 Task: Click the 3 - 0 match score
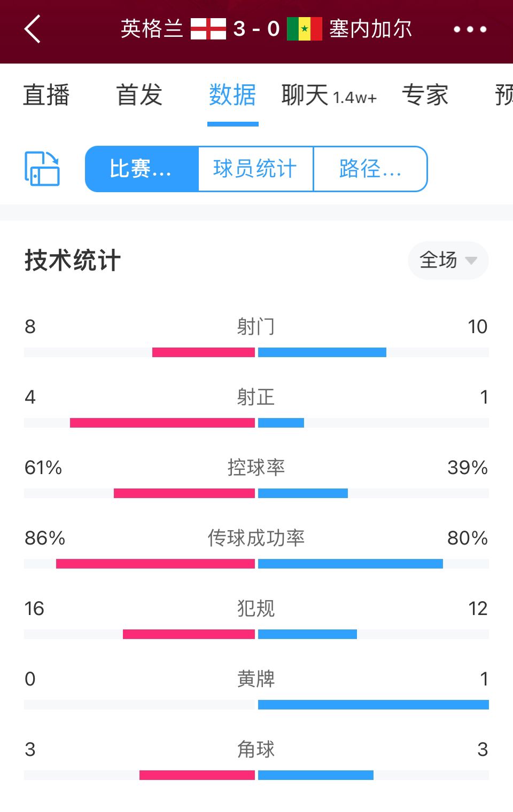(256, 29)
